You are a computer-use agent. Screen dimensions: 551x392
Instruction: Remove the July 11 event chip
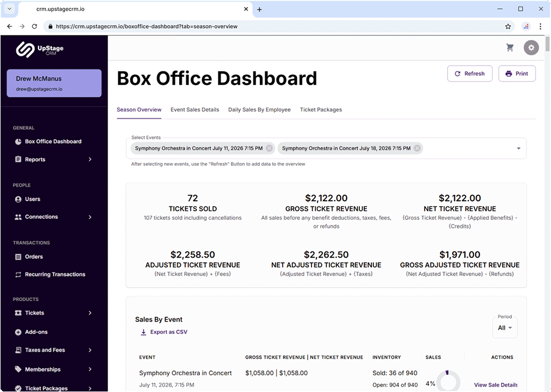(x=269, y=148)
